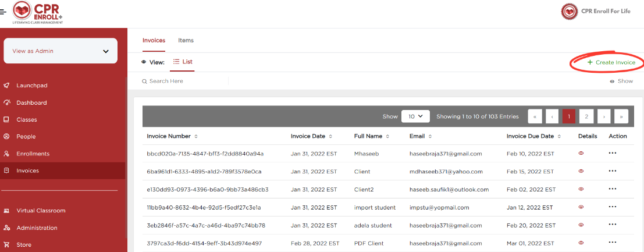View details eye icon for Client2 invoice

coord(581,189)
